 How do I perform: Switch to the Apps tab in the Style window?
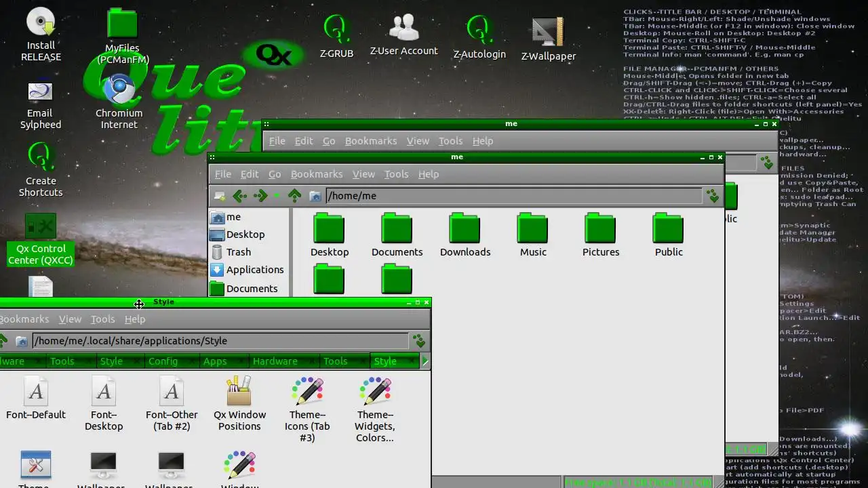[x=216, y=361]
